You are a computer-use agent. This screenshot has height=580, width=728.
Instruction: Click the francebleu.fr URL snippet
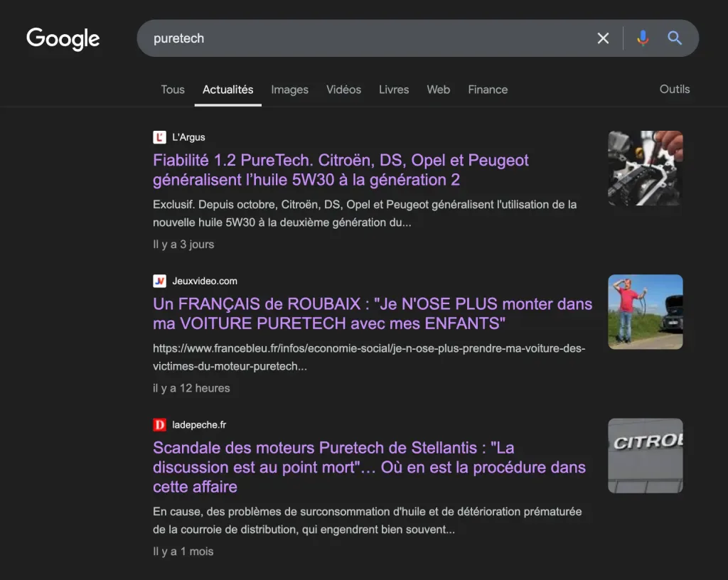(369, 358)
